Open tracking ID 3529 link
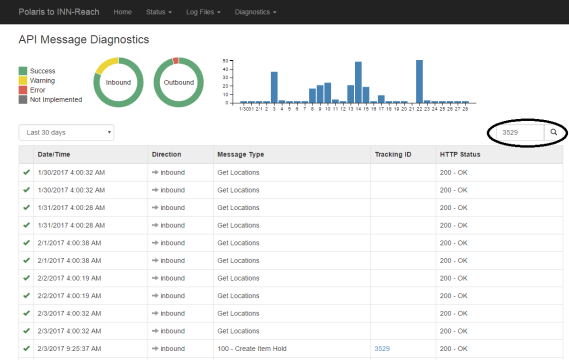 (x=382, y=348)
